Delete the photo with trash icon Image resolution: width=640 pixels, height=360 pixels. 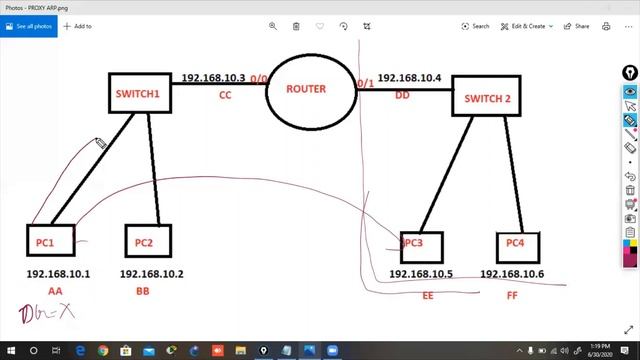[296, 26]
